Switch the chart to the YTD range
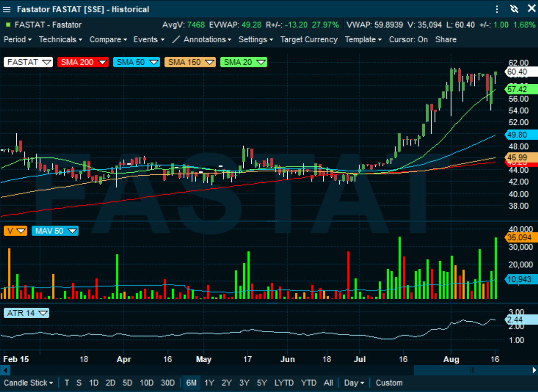This screenshot has height=392, width=538. 309,383
